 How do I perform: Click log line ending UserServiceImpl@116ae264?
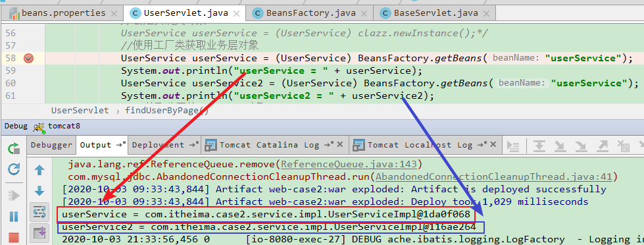269,227
